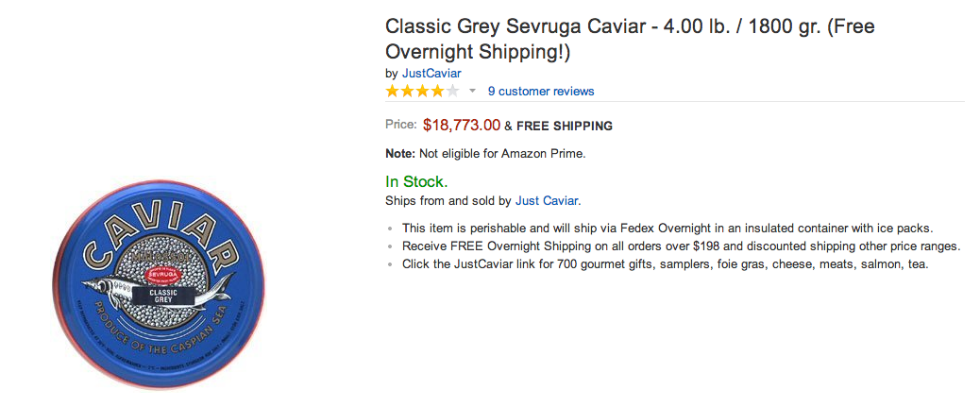Screen dimensions: 980x407
Task: Open the 9 customer reviews link
Action: (541, 92)
